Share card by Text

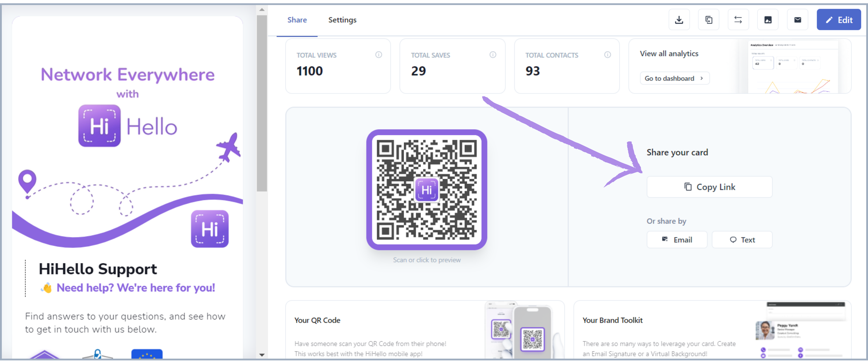(x=742, y=240)
